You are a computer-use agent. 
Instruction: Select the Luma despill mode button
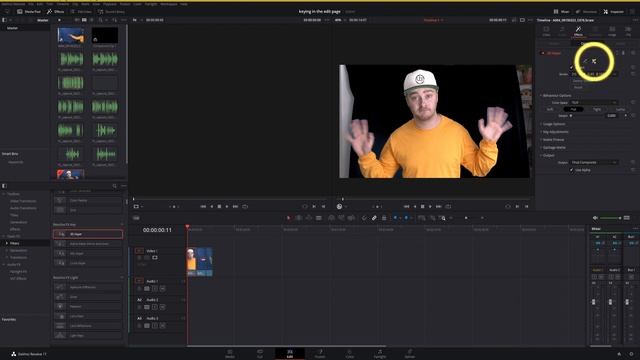pos(620,109)
